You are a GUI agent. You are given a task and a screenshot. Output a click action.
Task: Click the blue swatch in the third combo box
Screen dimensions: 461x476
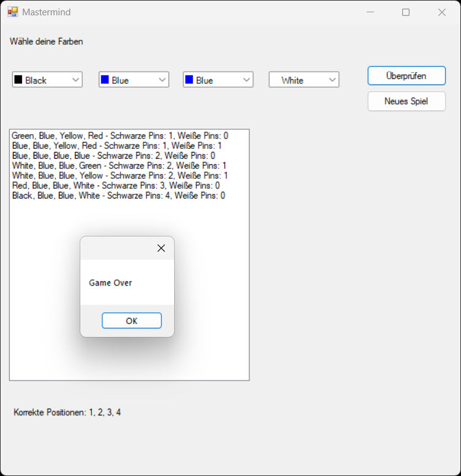189,80
